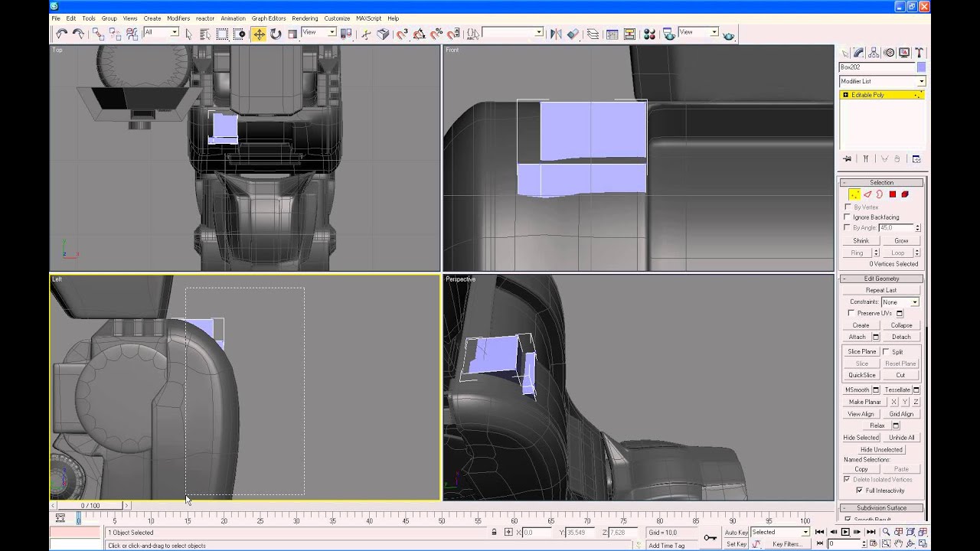Image resolution: width=980 pixels, height=551 pixels.
Task: Open the Hierarchy command panel tab
Action: pyautogui.click(x=874, y=53)
